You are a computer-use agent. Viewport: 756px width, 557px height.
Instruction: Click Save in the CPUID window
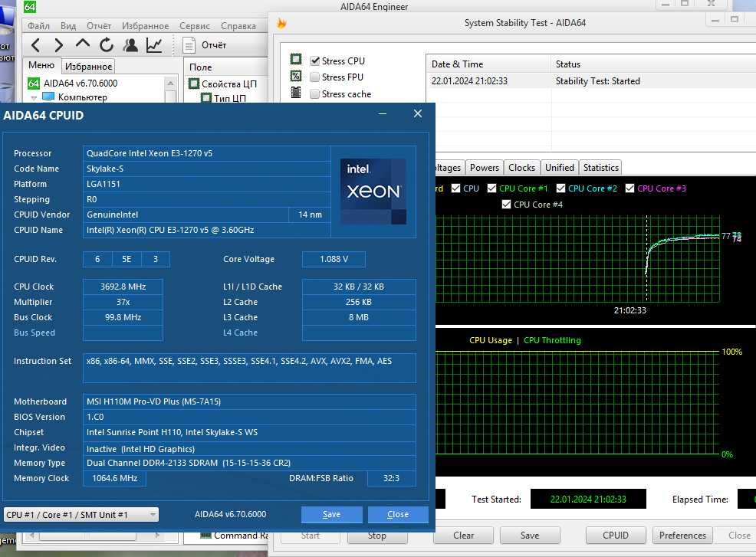click(x=332, y=515)
